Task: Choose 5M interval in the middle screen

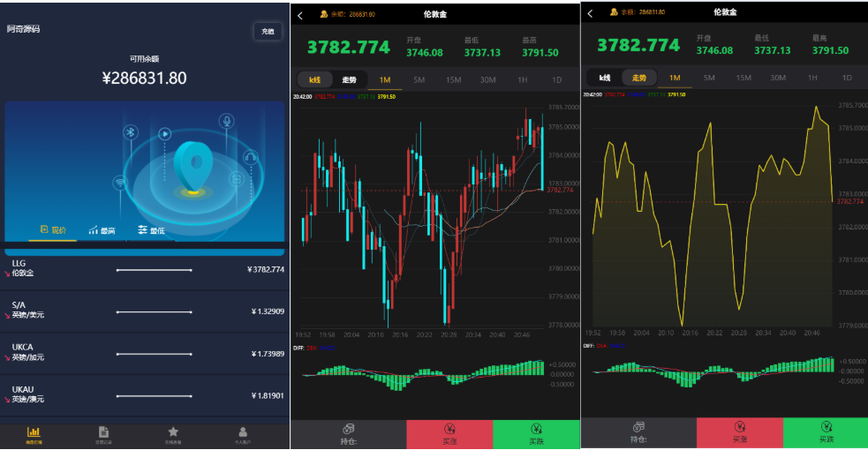Action: coord(419,79)
